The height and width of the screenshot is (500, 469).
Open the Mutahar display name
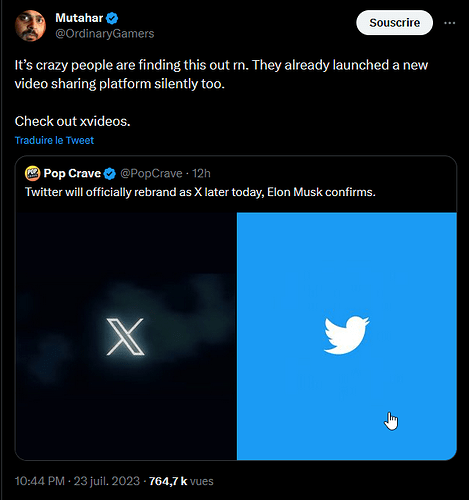tap(79, 18)
